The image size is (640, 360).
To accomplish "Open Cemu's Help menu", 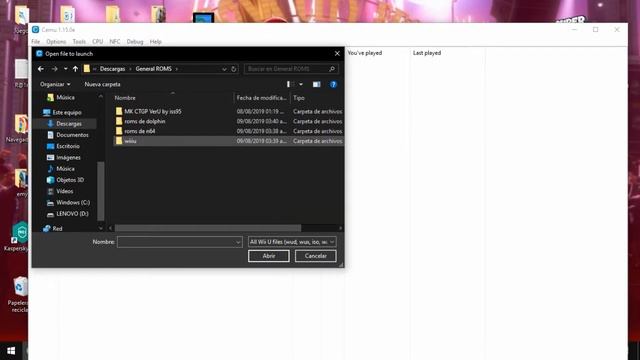I will pyautogui.click(x=156, y=42).
